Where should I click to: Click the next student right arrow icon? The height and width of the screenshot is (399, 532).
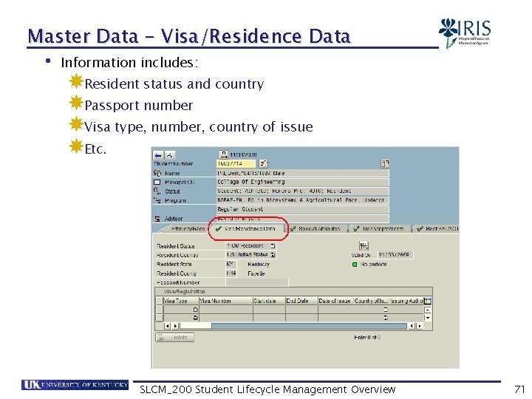[x=170, y=155]
